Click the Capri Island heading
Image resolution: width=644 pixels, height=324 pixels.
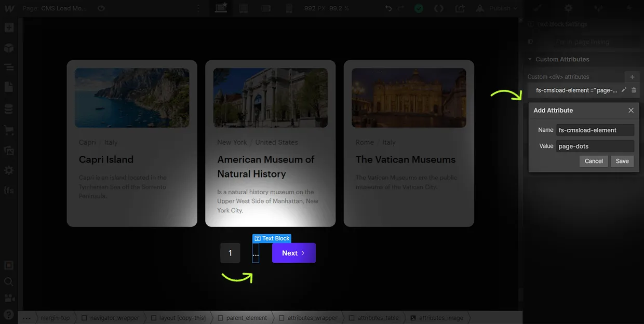106,159
